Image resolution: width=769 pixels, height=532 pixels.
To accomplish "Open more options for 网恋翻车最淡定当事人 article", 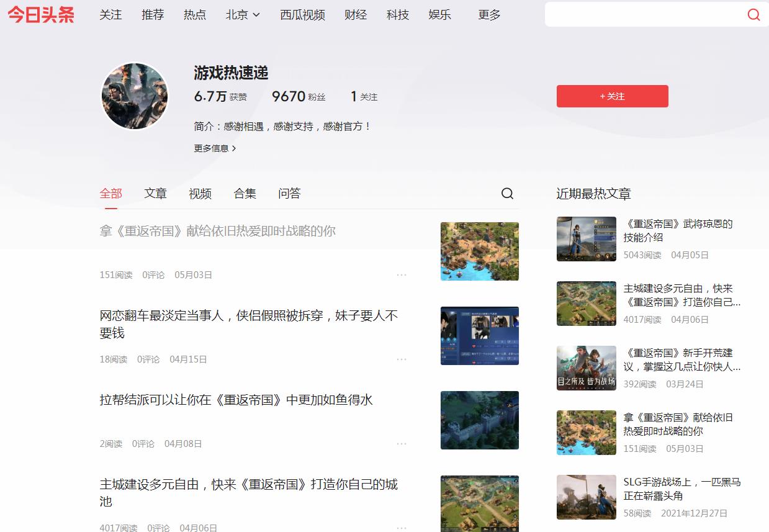I will click(402, 359).
